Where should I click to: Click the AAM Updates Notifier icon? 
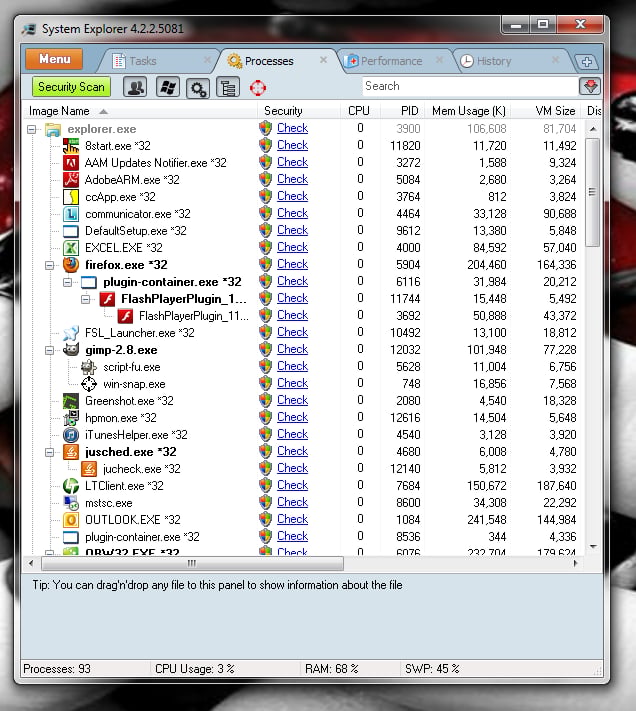click(x=71, y=163)
